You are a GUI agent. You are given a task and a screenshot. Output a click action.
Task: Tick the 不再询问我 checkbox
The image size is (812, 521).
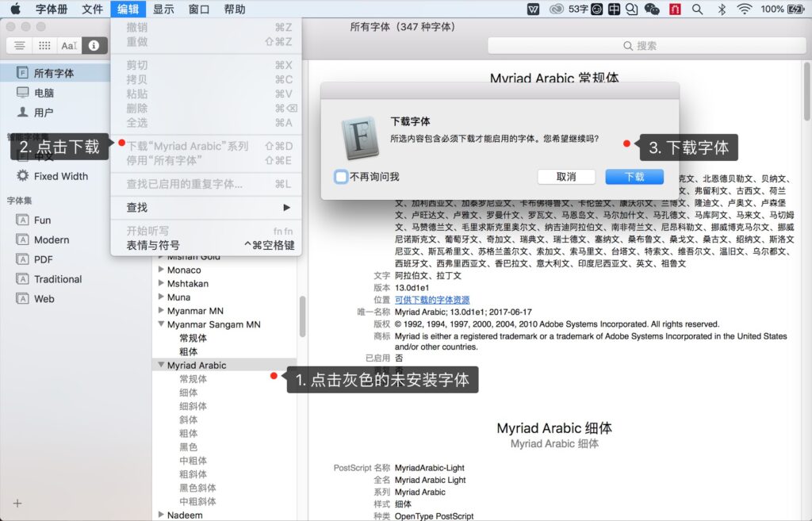341,176
